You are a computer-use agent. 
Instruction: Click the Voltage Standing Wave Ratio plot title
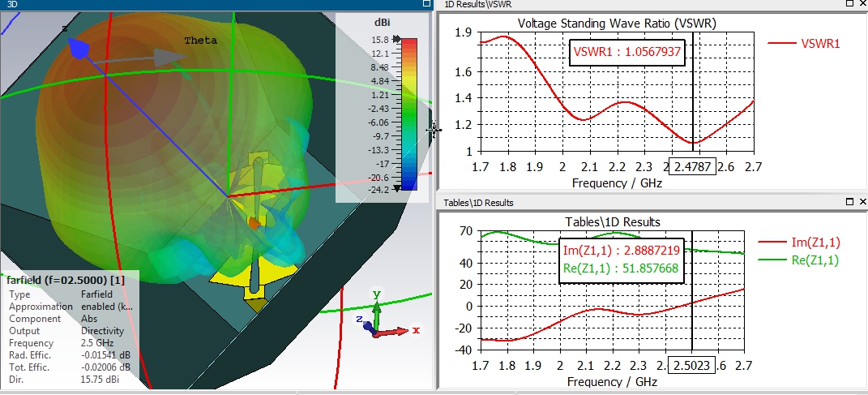617,24
